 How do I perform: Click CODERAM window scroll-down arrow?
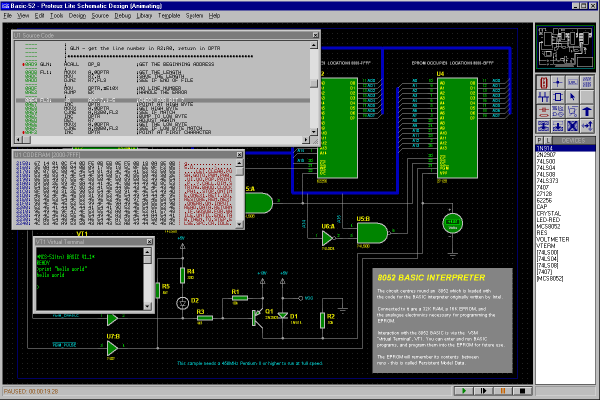(x=240, y=224)
